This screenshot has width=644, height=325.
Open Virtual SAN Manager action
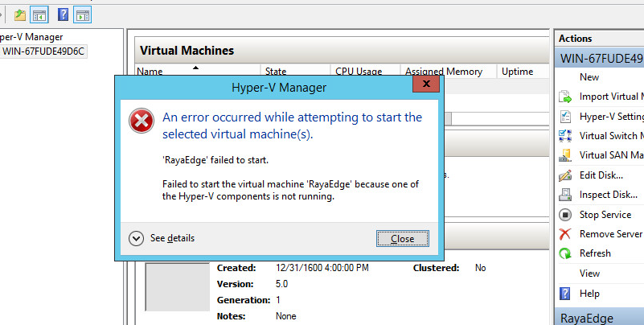pyautogui.click(x=612, y=155)
